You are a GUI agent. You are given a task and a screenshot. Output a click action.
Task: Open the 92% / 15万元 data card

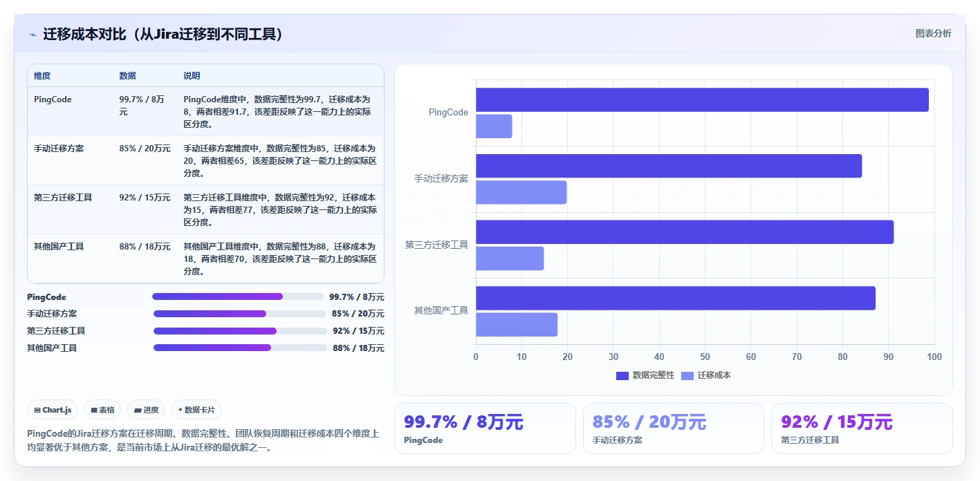tap(862, 428)
